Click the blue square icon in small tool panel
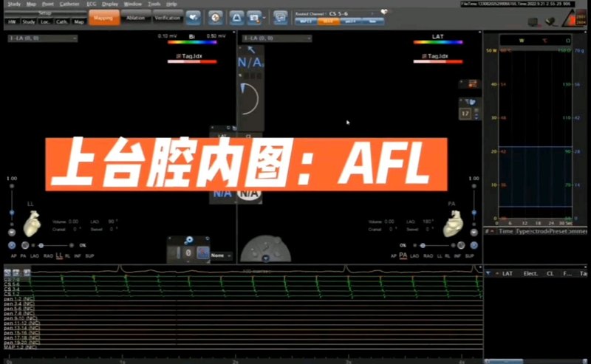 tap(203, 253)
